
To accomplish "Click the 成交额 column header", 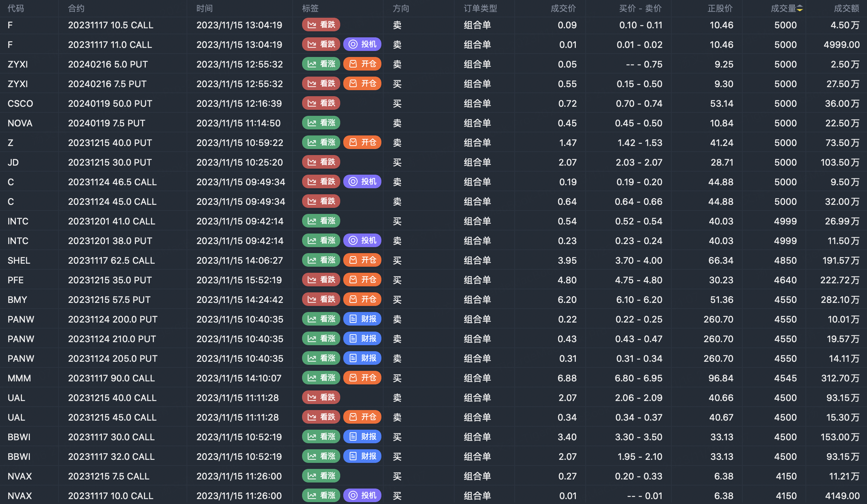I will tap(846, 8).
